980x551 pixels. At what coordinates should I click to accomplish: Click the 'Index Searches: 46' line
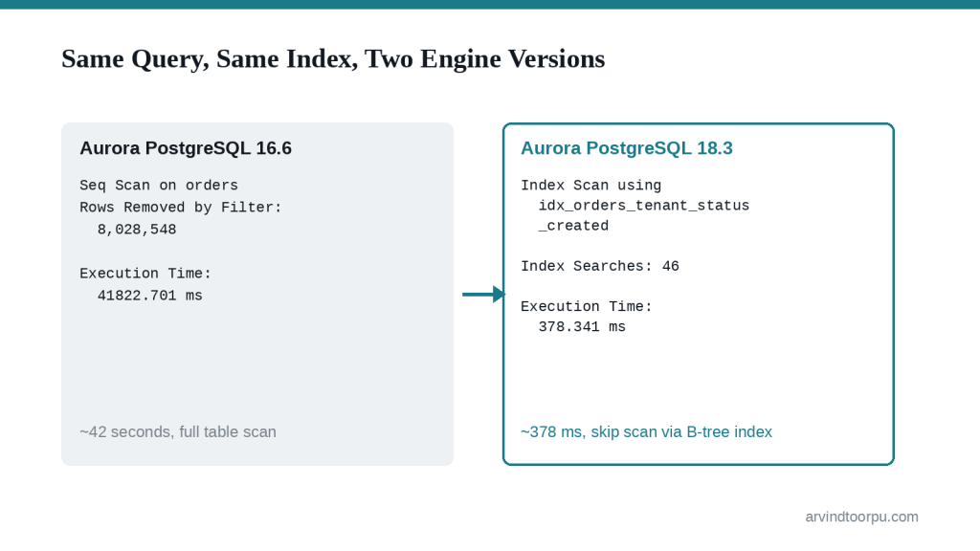600,266
